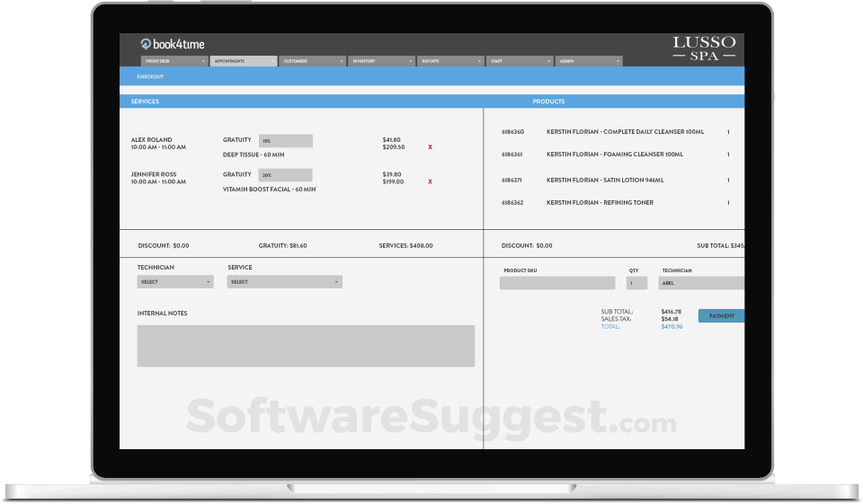Open the Front Desk menu
The height and width of the screenshot is (504, 863).
174,62
